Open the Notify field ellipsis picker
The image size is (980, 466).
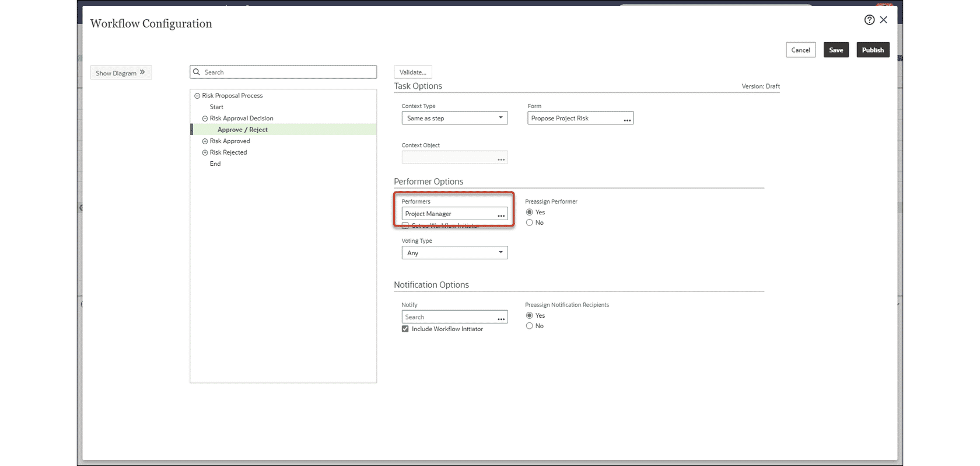coord(501,318)
